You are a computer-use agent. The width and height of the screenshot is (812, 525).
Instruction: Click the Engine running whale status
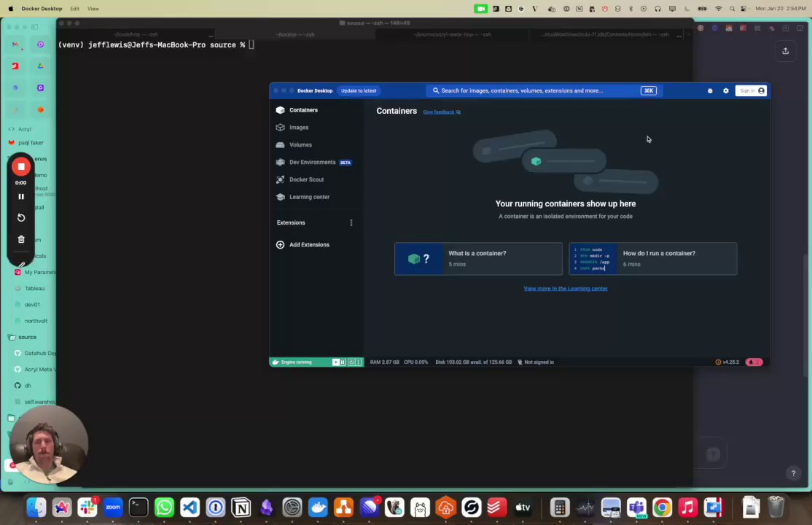pyautogui.click(x=292, y=362)
